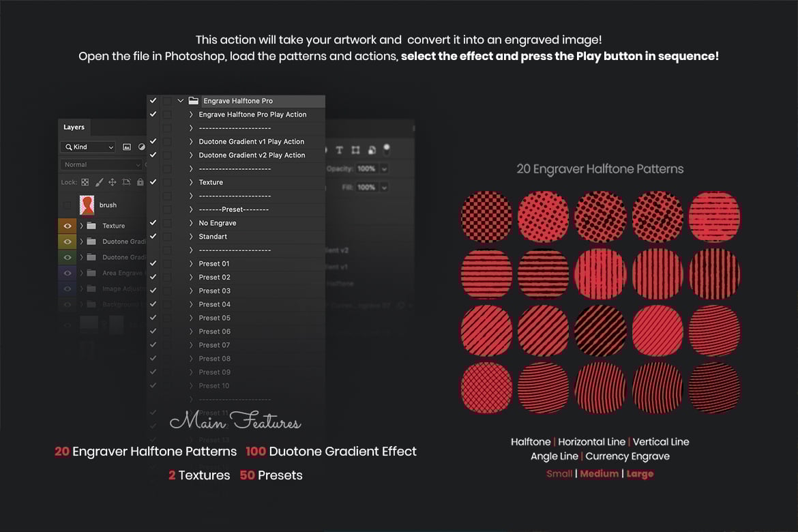Click the Opacity 100% value field
798x532 pixels.
click(366, 168)
